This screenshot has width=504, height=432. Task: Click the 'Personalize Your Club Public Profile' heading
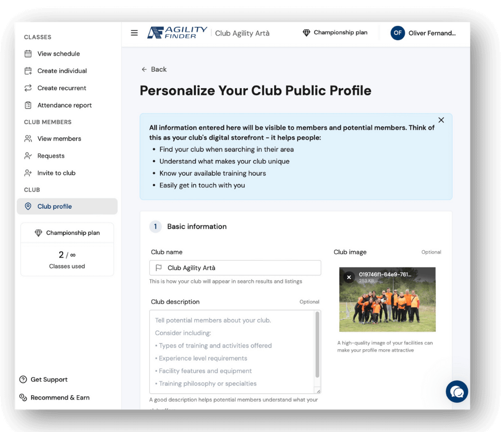point(255,91)
